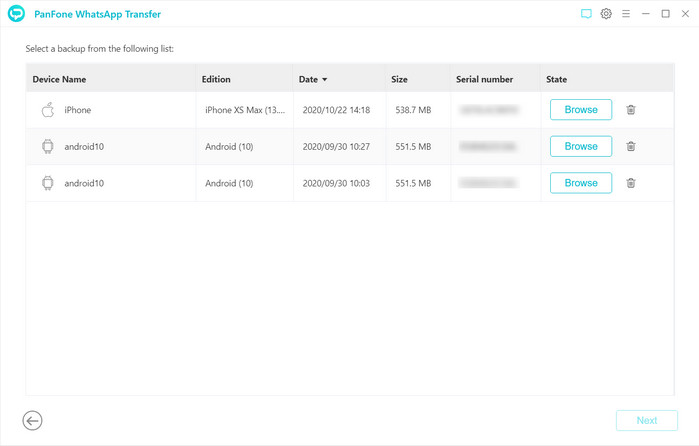Delete the android10 10:27 backup via trash icon
The width and height of the screenshot is (699, 446).
631,146
